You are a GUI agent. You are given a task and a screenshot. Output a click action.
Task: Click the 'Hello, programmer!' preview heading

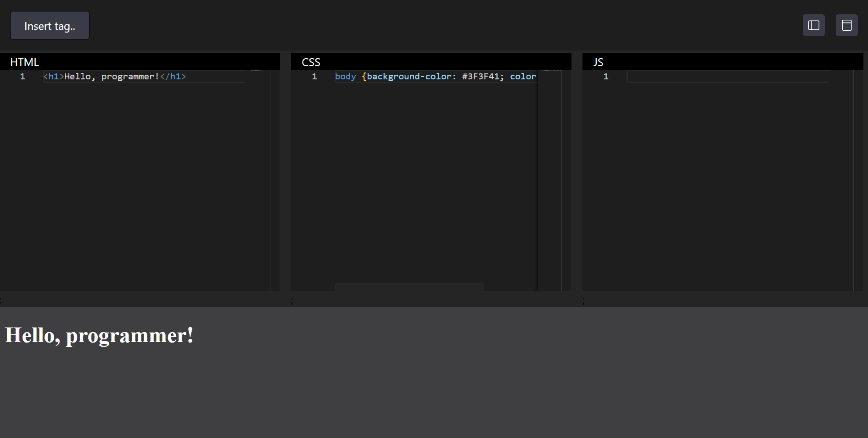click(x=99, y=335)
